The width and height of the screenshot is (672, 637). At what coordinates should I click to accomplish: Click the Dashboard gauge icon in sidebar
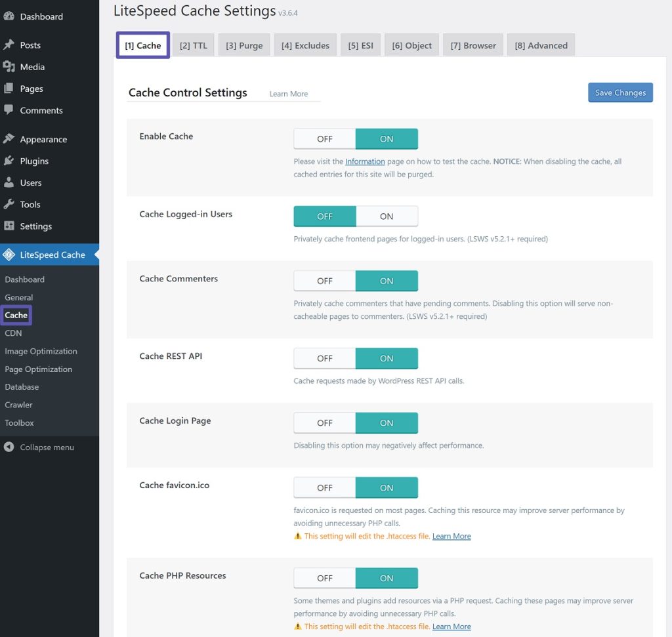click(x=9, y=16)
